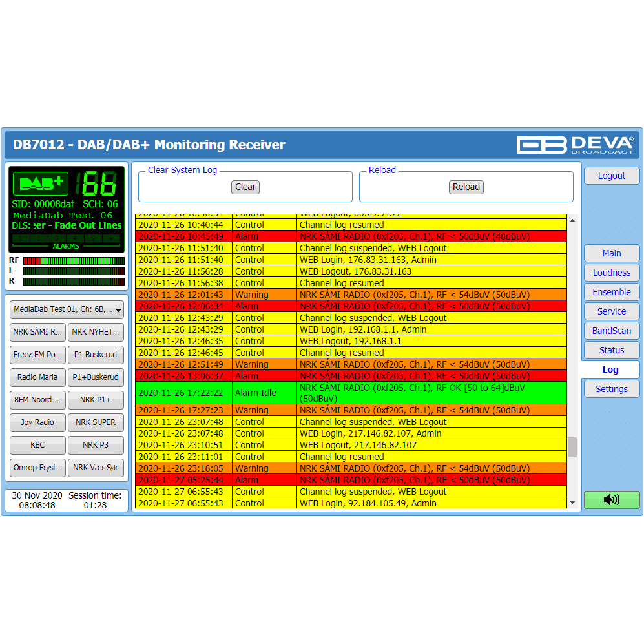Open the Main tab
Screen dimensions: 644x644
[611, 253]
